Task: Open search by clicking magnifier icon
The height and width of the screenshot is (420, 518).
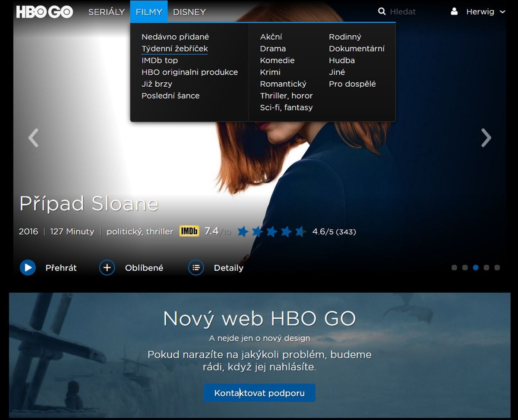Action: (x=381, y=11)
